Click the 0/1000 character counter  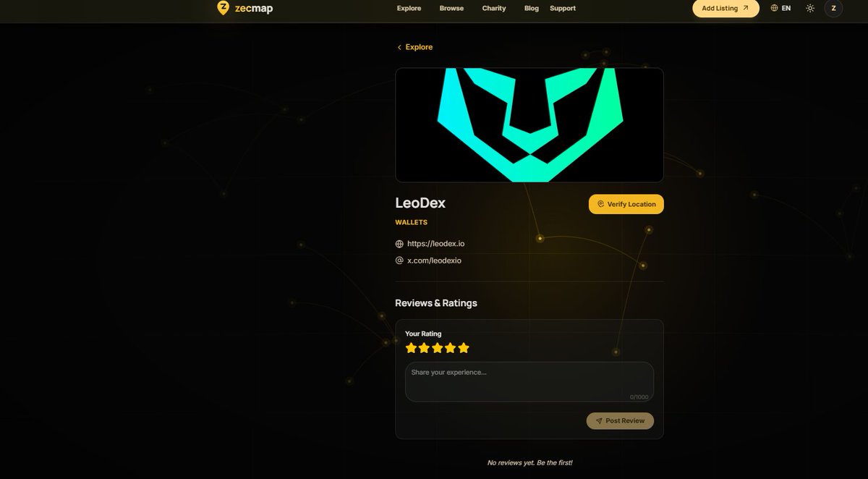[639, 397]
